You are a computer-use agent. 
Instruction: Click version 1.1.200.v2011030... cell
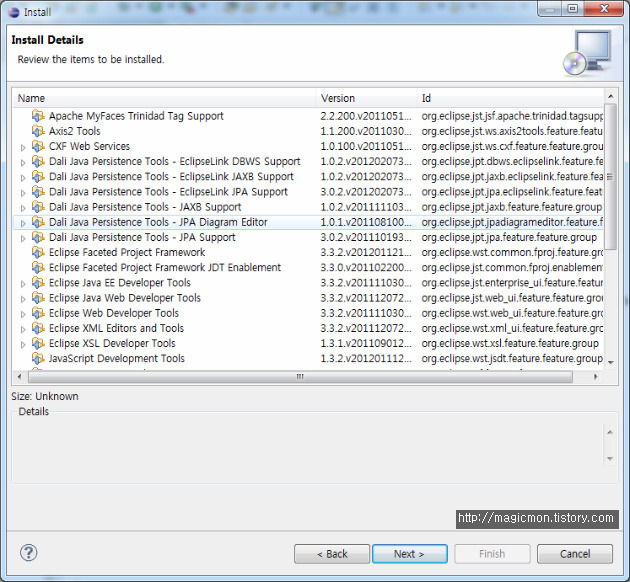366,131
